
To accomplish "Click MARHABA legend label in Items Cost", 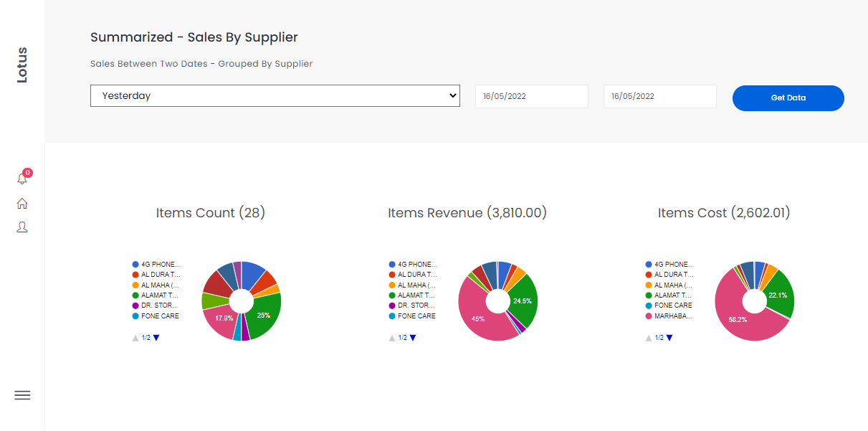I will (x=674, y=316).
